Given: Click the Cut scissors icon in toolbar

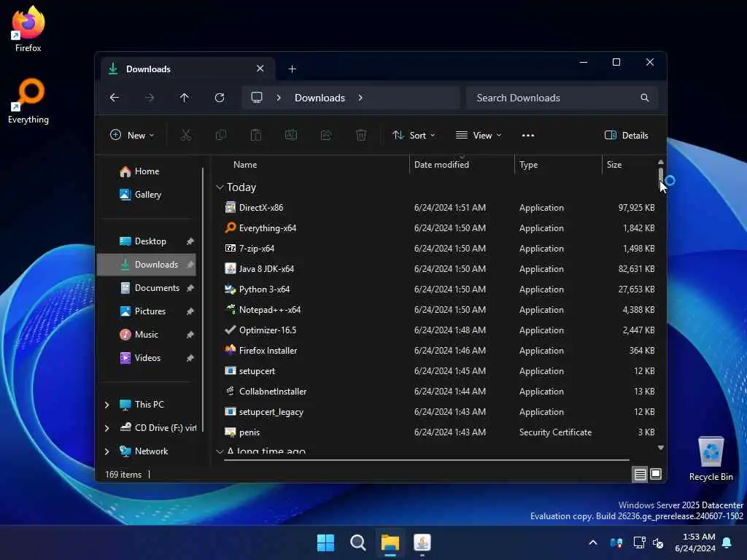Looking at the screenshot, I should pos(186,135).
